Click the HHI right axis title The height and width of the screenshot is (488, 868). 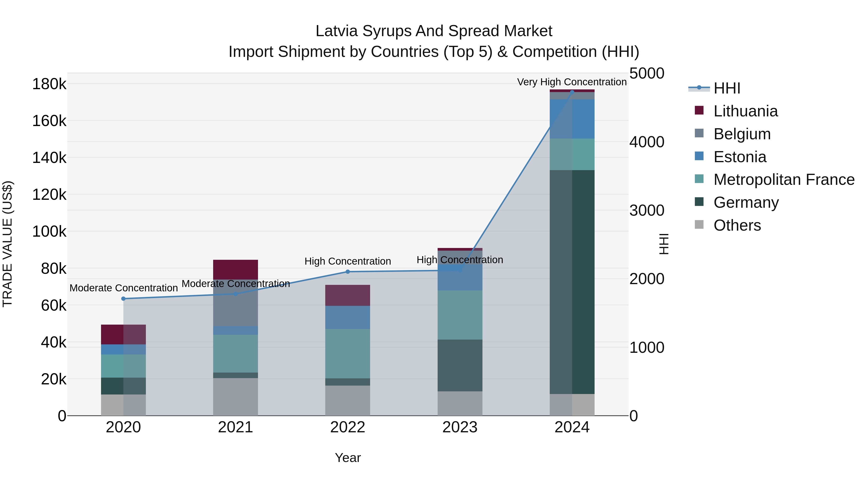click(664, 244)
